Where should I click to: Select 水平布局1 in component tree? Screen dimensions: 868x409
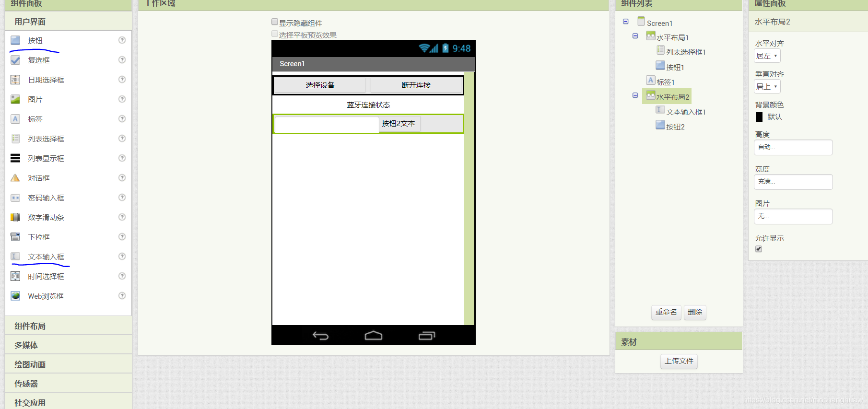[672, 37]
